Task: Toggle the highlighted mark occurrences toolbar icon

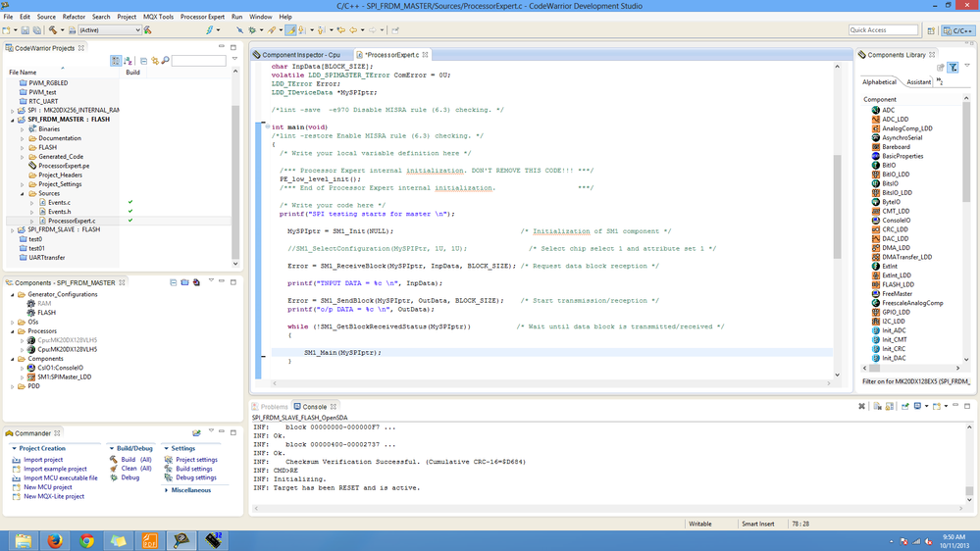Action: click(290, 30)
